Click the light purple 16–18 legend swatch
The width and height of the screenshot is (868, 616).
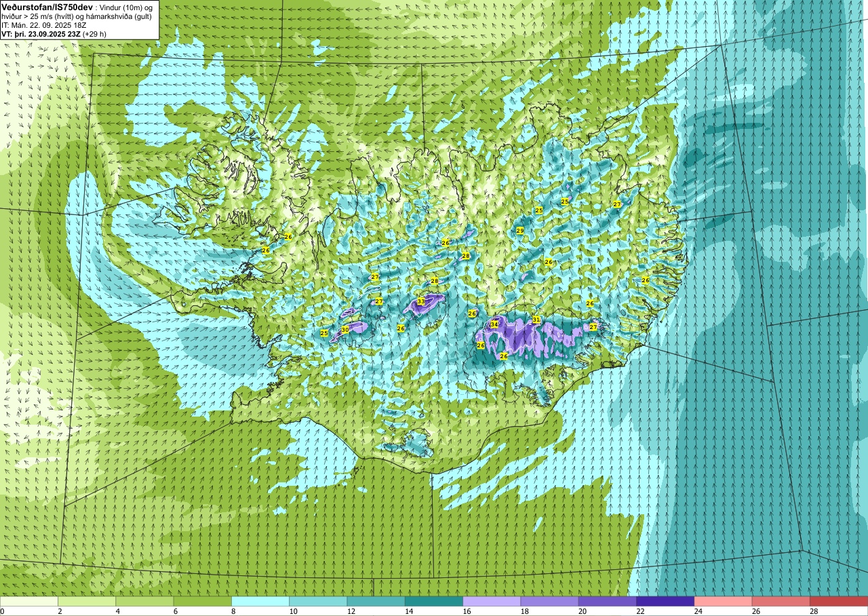(x=492, y=601)
